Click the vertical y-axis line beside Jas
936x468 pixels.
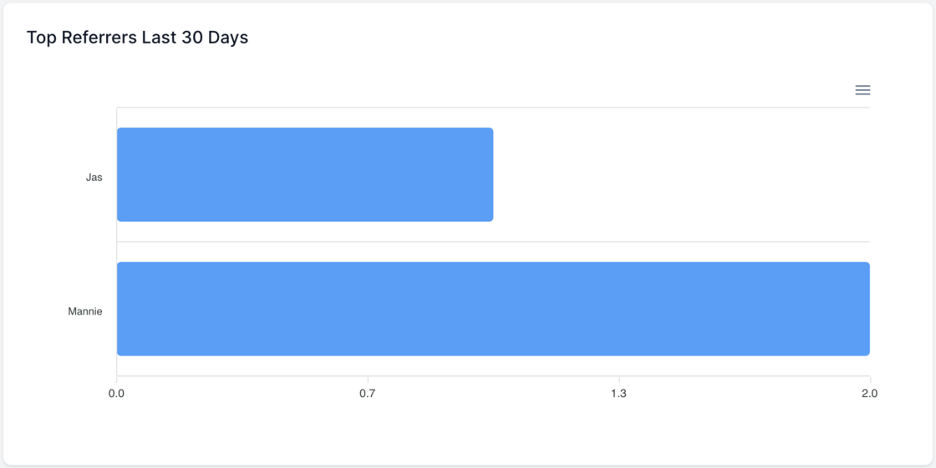116,174
